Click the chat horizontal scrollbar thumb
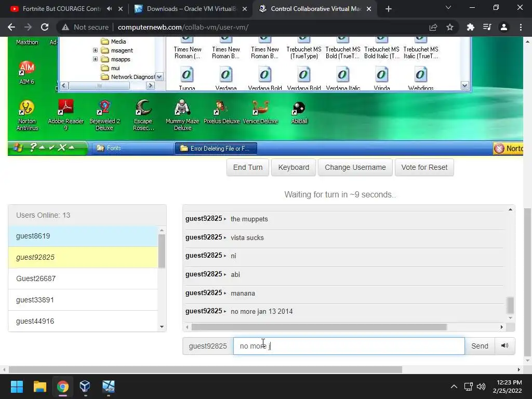Screen dimensions: 532x399 (319, 327)
